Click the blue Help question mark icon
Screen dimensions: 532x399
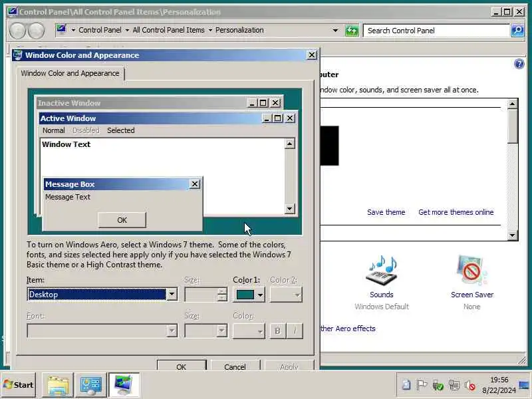[519, 64]
